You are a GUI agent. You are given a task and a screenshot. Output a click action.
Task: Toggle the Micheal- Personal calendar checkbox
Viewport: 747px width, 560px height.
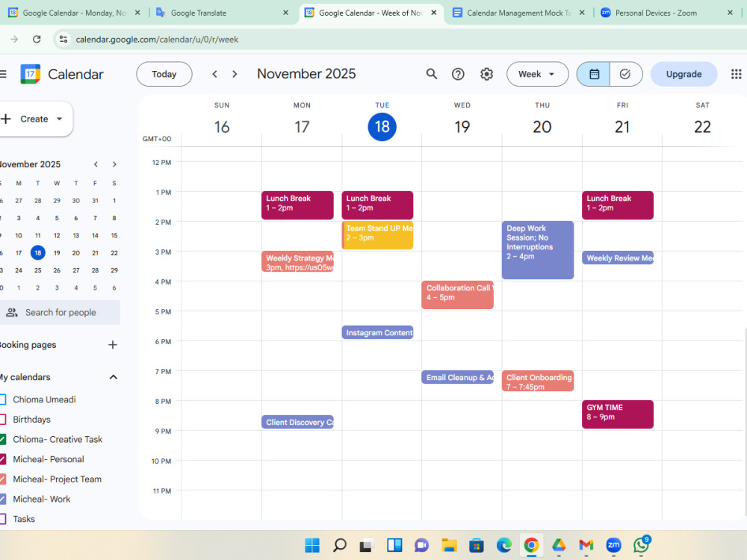pos(2,459)
